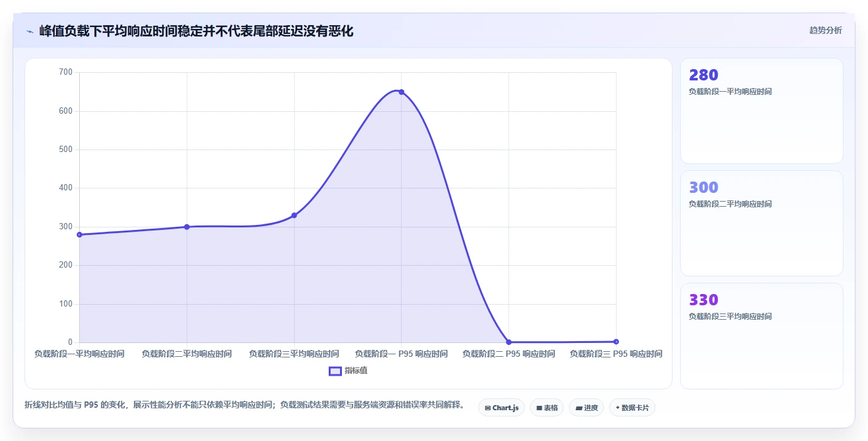Image resolution: width=868 pixels, height=441 pixels.
Task: Select the 进度 tag
Action: [586, 408]
